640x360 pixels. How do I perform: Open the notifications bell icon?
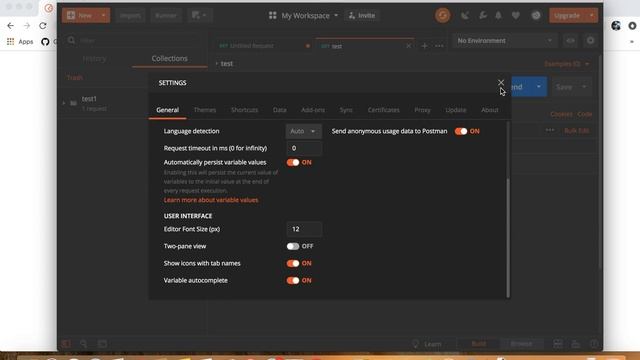[498, 16]
